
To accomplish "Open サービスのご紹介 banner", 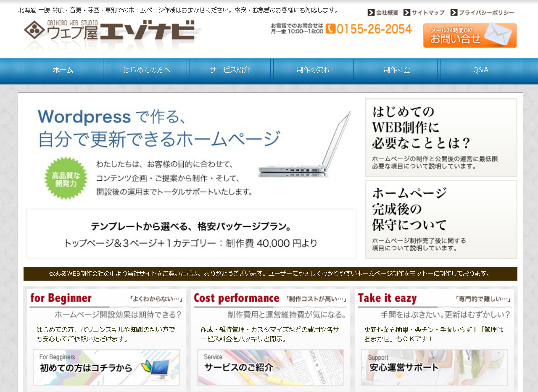I will (x=270, y=368).
